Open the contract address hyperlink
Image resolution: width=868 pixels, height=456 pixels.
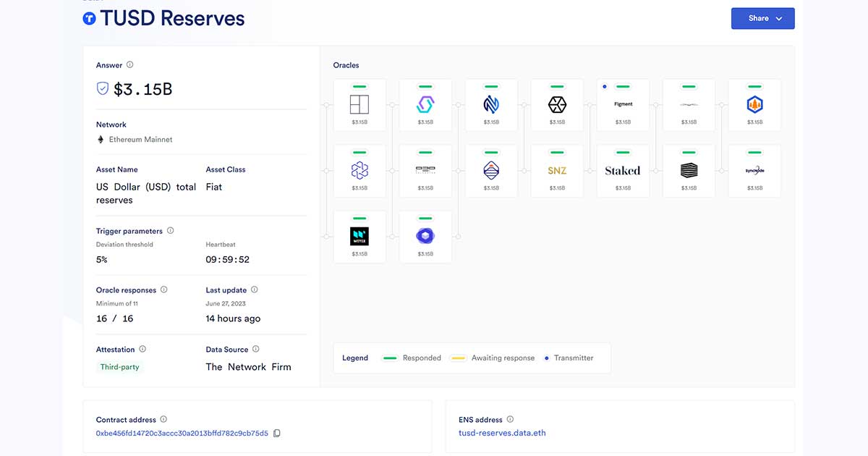pyautogui.click(x=182, y=434)
